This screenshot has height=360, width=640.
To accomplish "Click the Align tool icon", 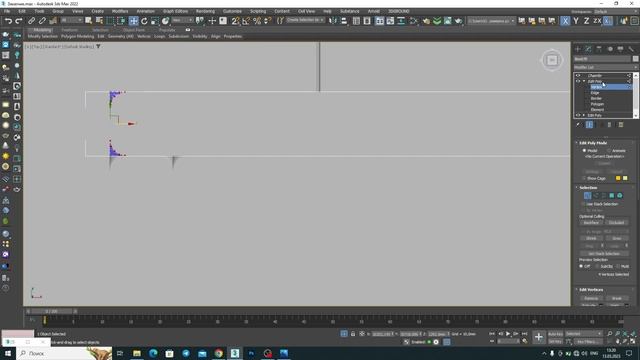I will click(344, 21).
